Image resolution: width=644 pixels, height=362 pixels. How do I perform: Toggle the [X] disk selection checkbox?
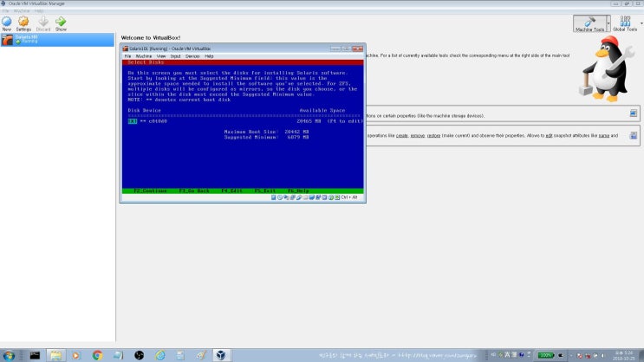pos(133,121)
